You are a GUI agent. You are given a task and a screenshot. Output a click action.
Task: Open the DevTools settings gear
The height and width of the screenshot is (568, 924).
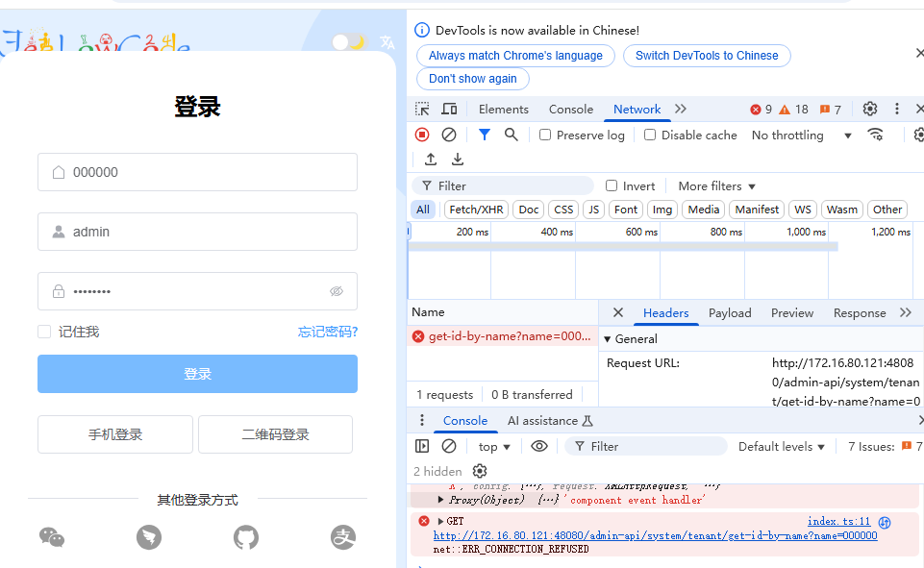[870, 109]
